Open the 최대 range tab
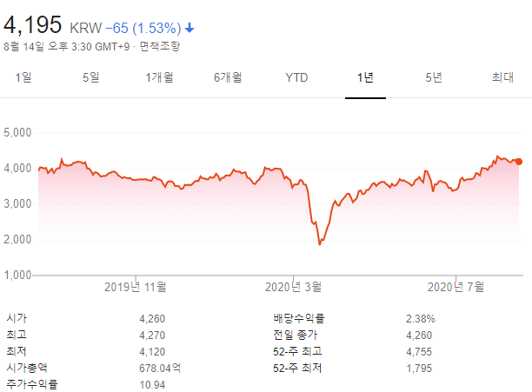Viewport: 532px width, 392px height. (x=502, y=77)
